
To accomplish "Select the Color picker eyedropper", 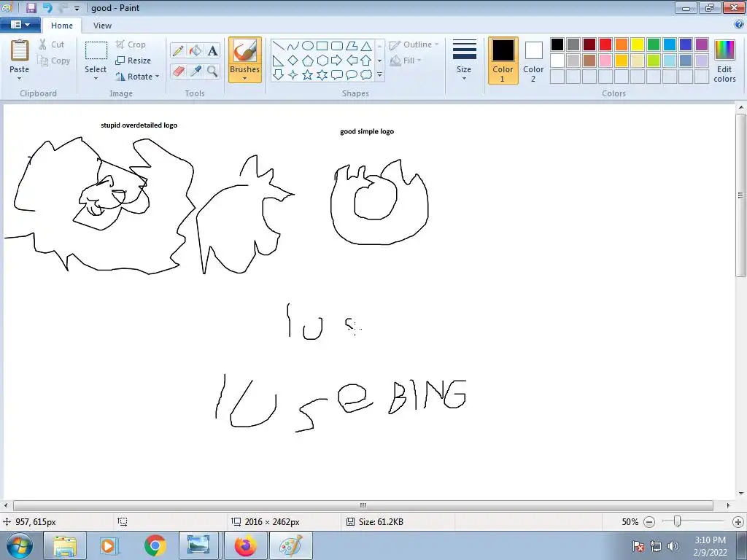I will (196, 71).
